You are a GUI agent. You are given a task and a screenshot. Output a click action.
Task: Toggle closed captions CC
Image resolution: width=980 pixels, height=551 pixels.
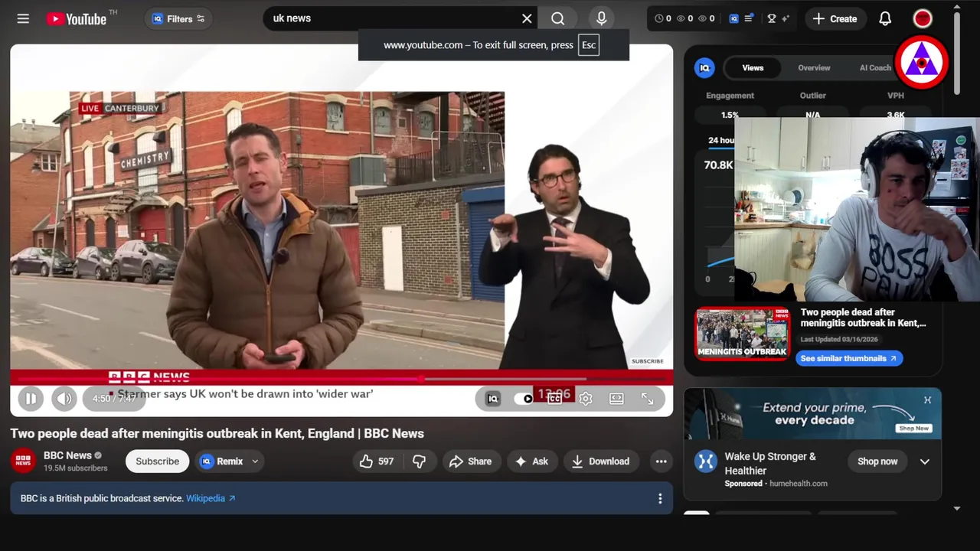click(x=554, y=398)
